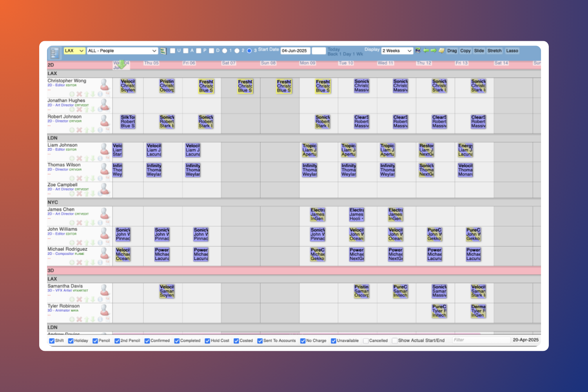Click the green plus icon for Robert Johnson
Screen dimensions: 588x392
click(72, 130)
